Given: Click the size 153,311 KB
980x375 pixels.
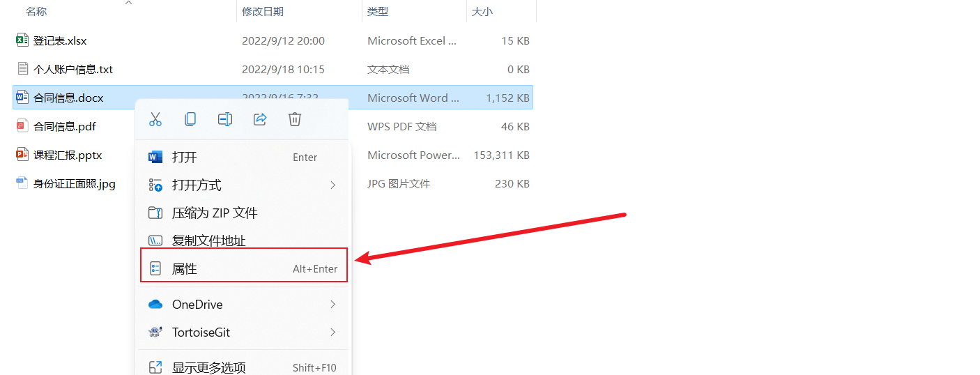Looking at the screenshot, I should (502, 155).
